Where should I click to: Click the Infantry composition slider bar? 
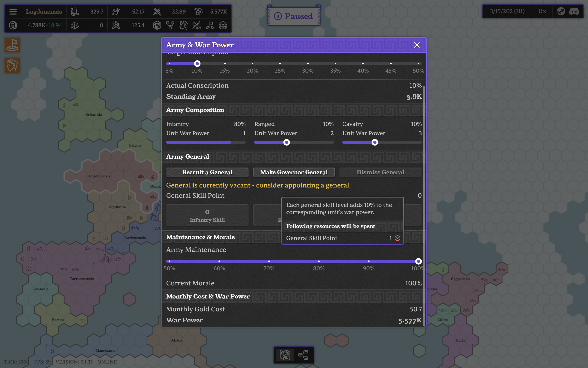[x=206, y=142]
